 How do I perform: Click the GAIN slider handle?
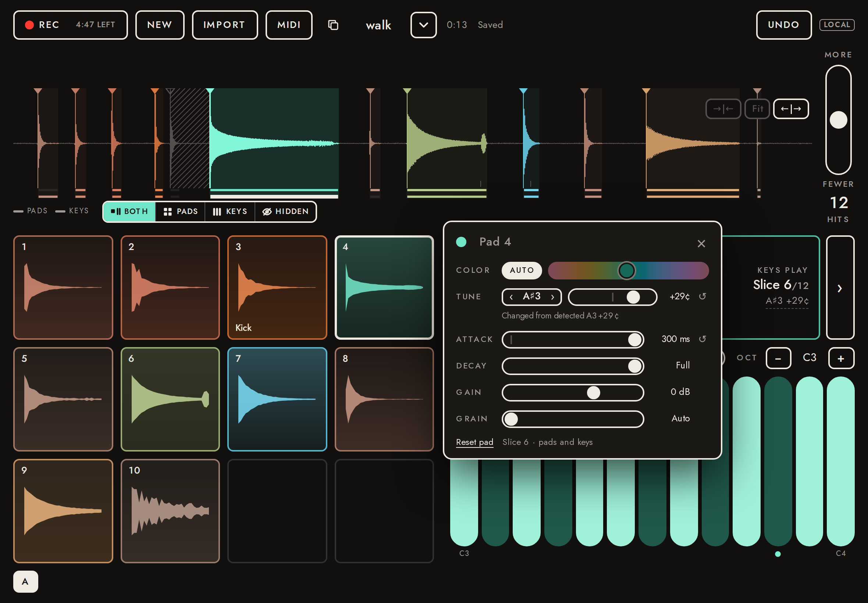coord(593,393)
